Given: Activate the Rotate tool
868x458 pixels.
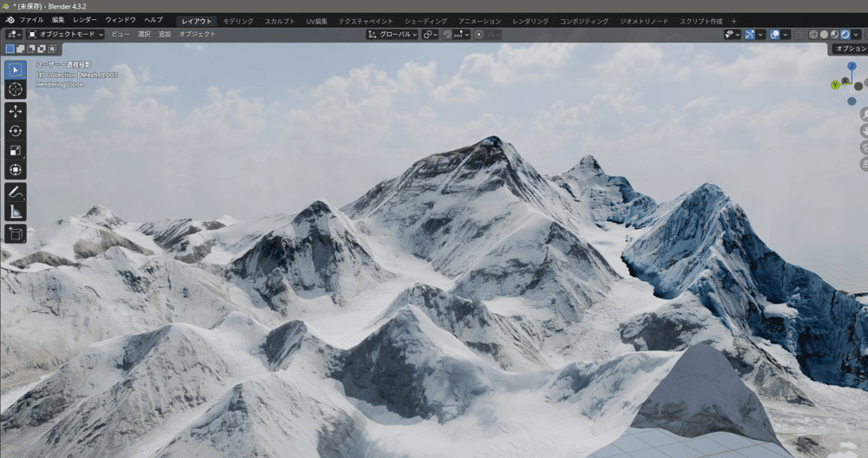Looking at the screenshot, I should click(x=16, y=131).
